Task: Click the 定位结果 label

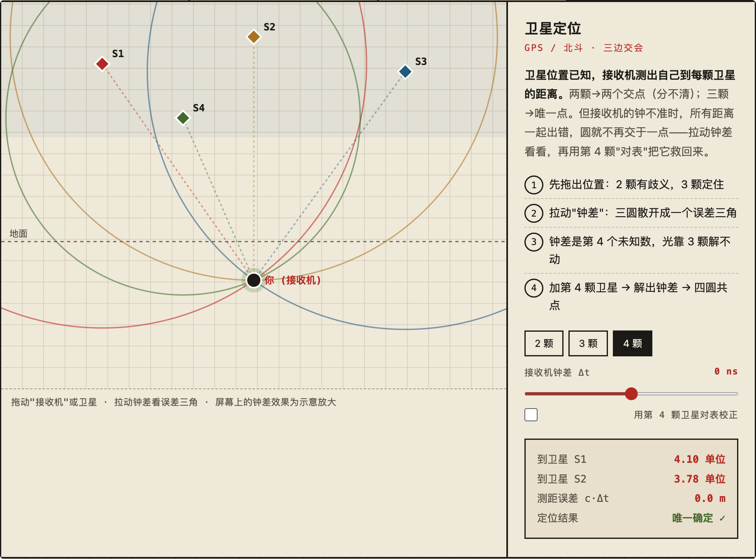Action: 558,518
